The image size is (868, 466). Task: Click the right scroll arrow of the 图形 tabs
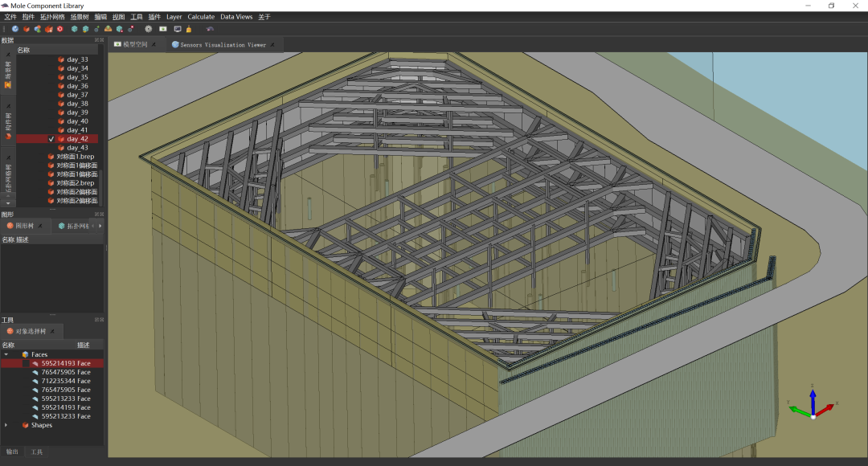click(x=100, y=226)
